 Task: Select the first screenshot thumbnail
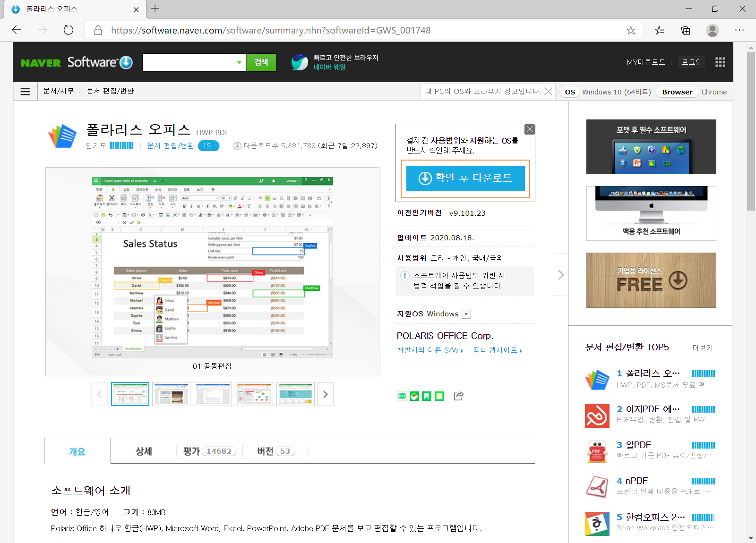tap(130, 394)
